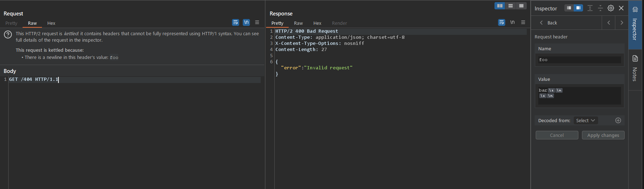The height and width of the screenshot is (189, 644).
Task: Open the Request pane options menu
Action: (257, 22)
